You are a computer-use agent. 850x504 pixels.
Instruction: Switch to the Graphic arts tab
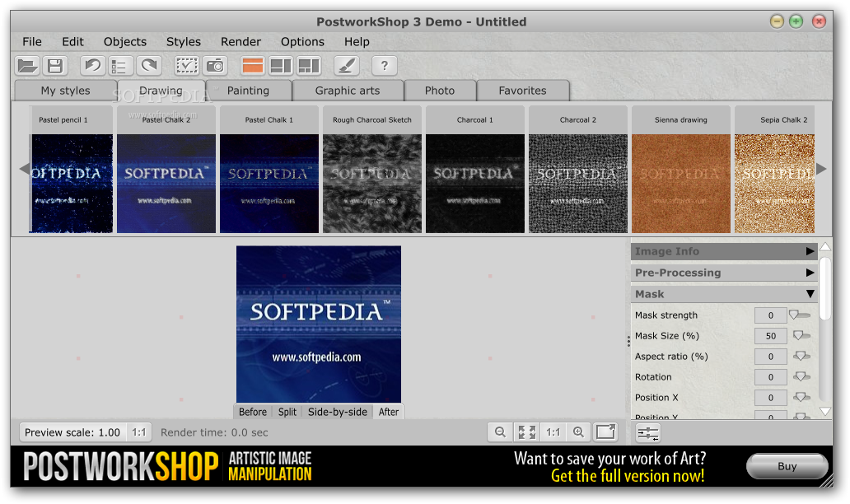coord(348,91)
